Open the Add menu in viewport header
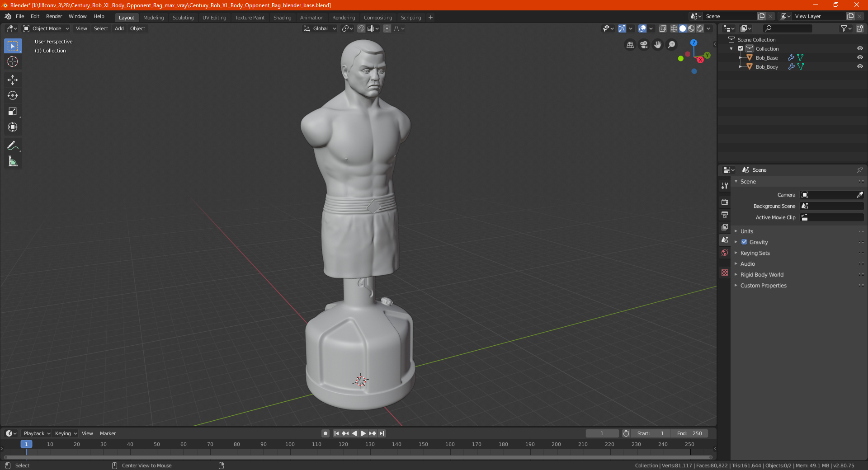This screenshot has height=470, width=868. point(119,28)
